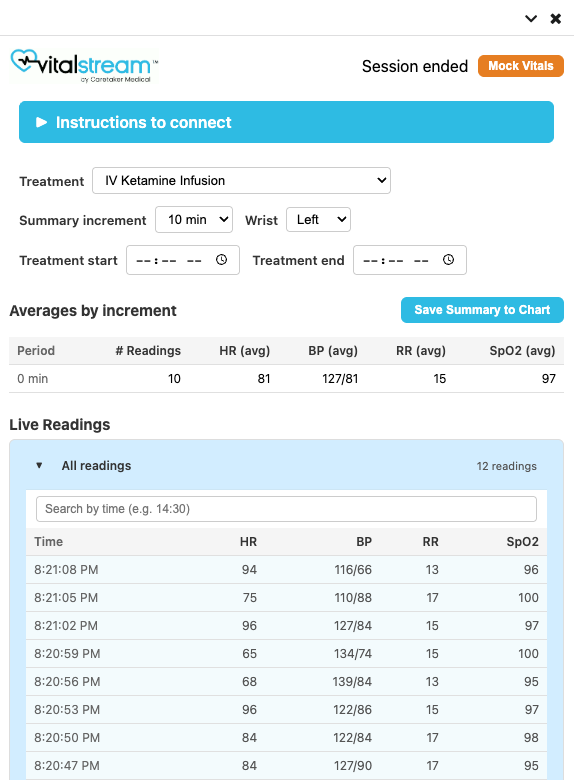Screen dimensions: 574x780
Task: Save Summary to Chart
Action: point(482,310)
